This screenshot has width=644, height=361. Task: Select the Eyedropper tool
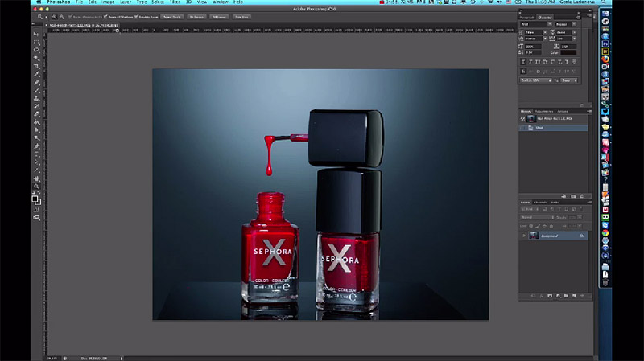coord(36,74)
